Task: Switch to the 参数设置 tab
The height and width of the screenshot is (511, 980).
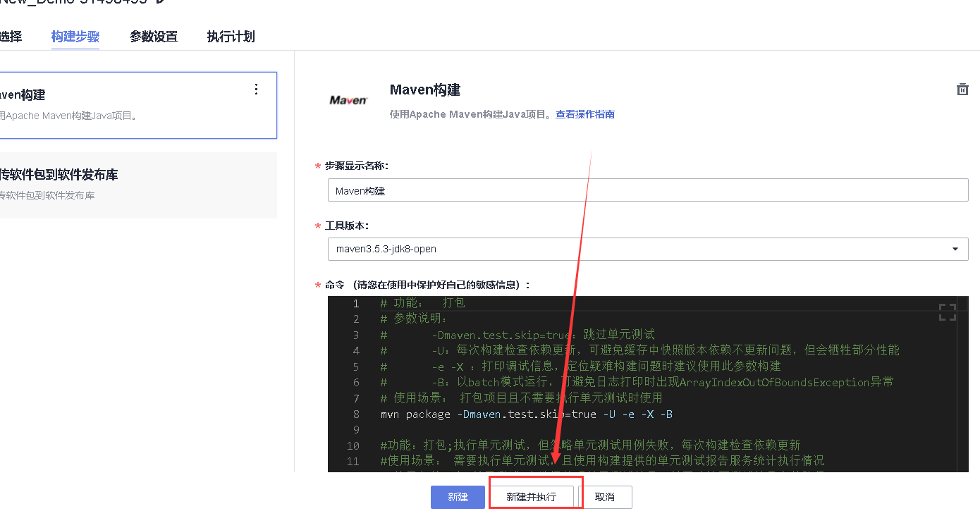Action: point(154,37)
